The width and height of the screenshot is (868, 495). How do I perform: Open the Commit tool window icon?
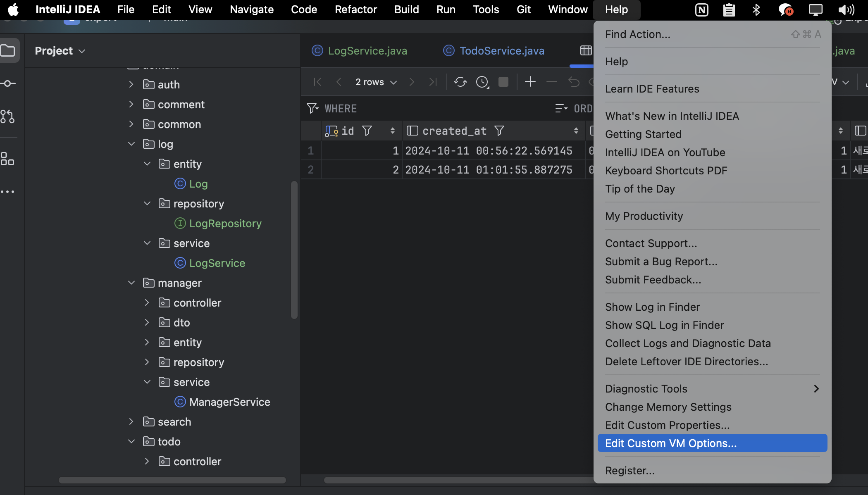[8, 83]
